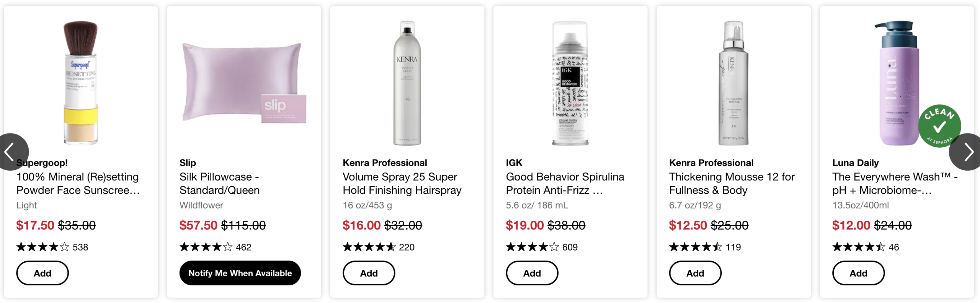
Task: Click Notify Me When Available button
Action: (240, 273)
